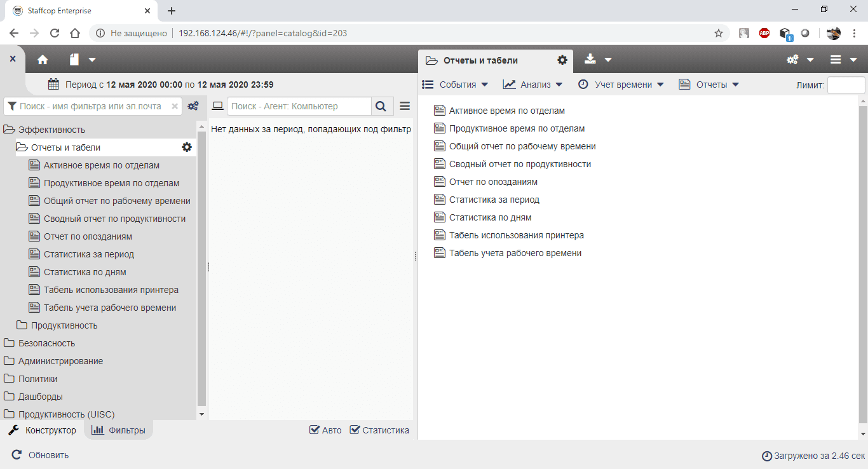Open Активное время по отделам in the tree
This screenshot has height=469, width=868.
pyautogui.click(x=102, y=165)
